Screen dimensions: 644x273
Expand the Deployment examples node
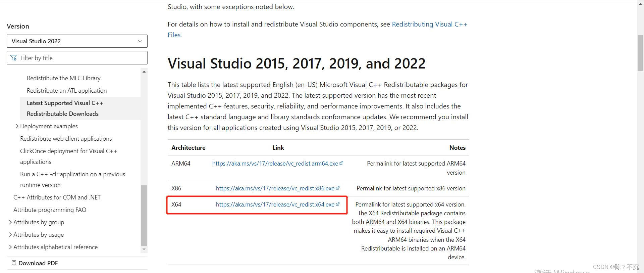[17, 126]
